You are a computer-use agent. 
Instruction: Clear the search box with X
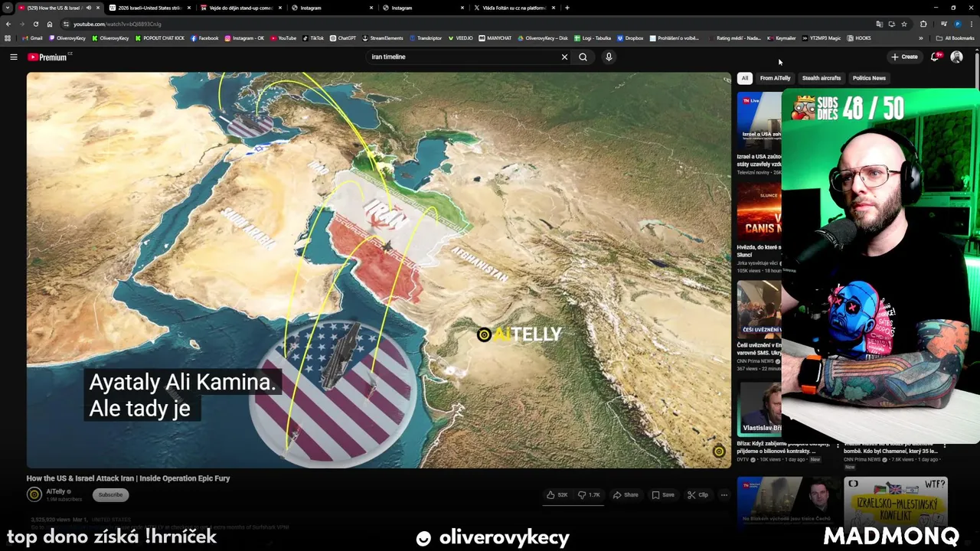(564, 57)
